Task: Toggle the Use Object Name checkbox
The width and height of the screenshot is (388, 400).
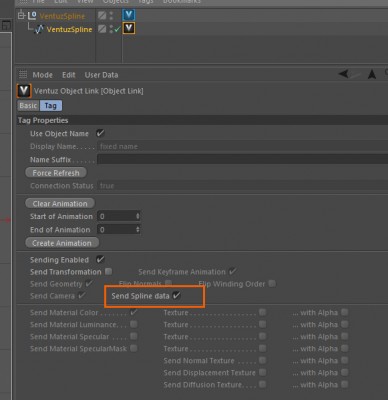Action: 100,133
